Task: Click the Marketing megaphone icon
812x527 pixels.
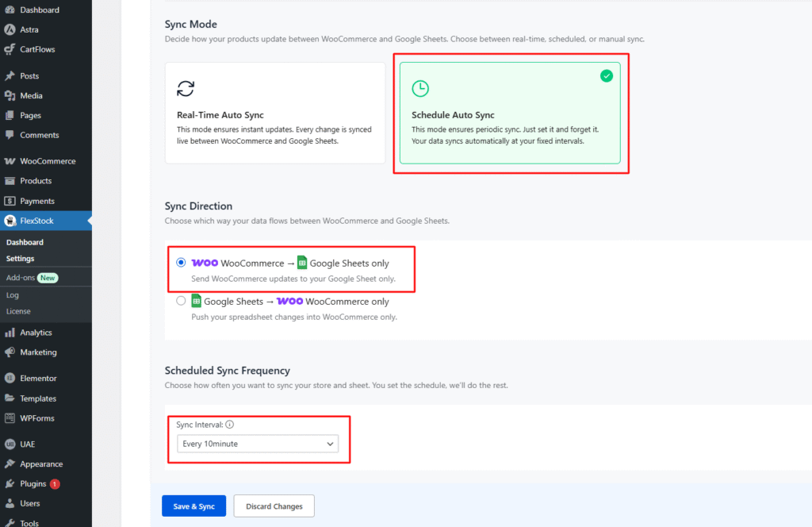Action: 10,352
